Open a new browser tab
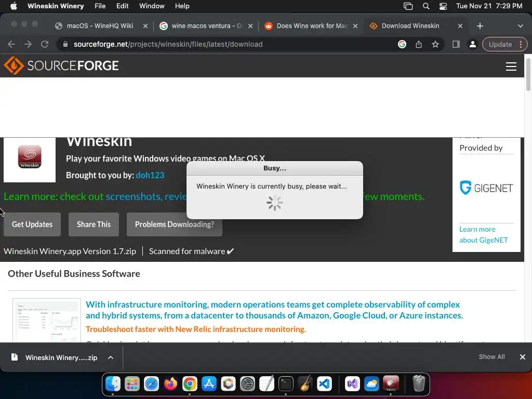532x399 pixels. coord(480,26)
